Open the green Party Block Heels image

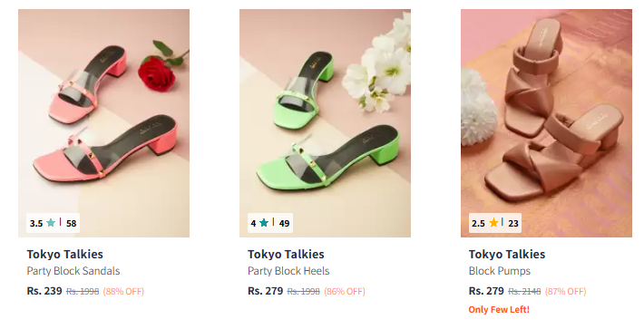(325, 123)
